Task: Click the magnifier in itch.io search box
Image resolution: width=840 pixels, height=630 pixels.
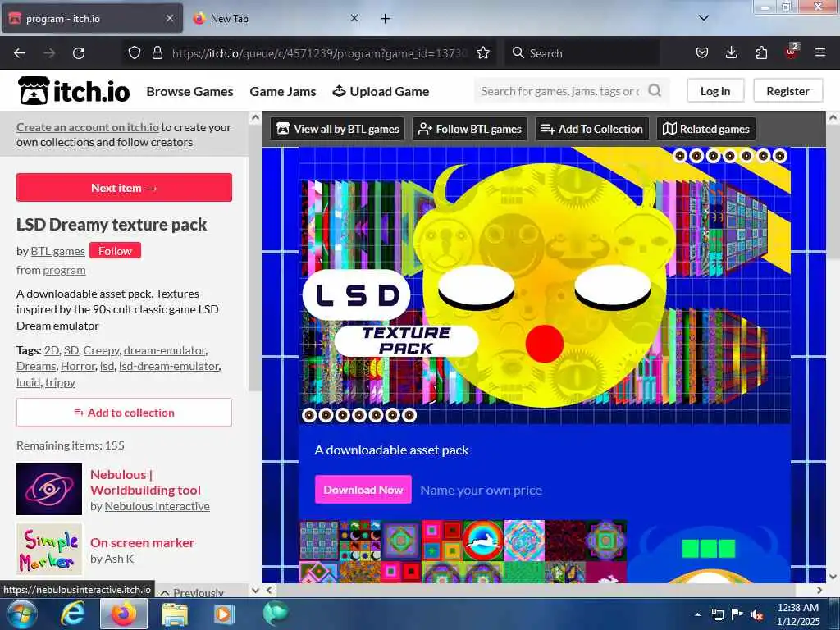Action: 654,90
